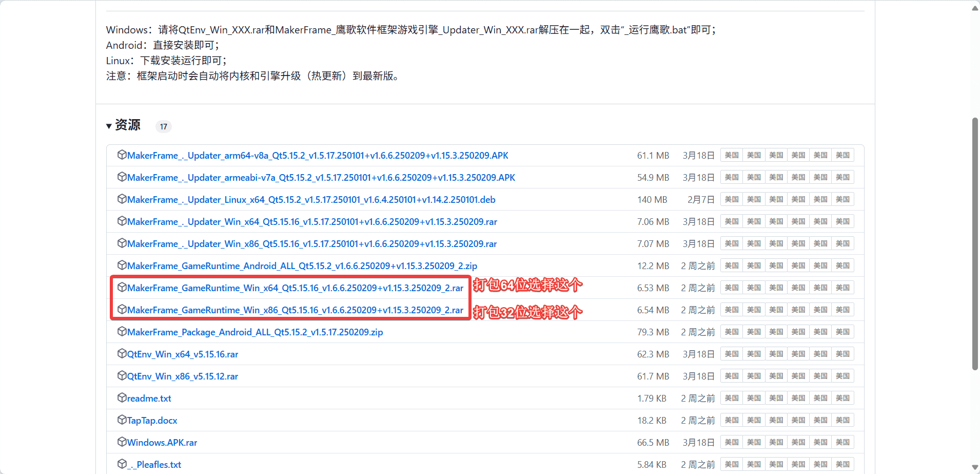Click package icon for GameRuntime_Win_x64 rar
This screenshot has height=474, width=980.
point(122,287)
